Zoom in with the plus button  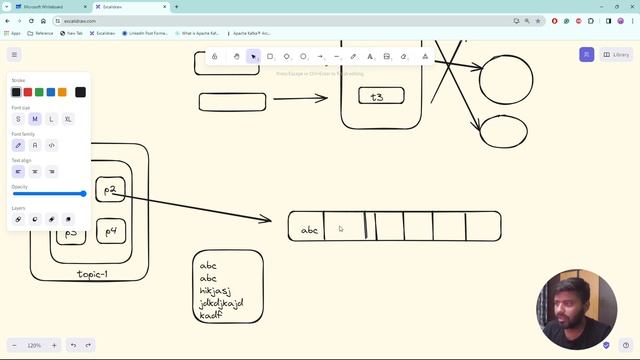tap(54, 345)
